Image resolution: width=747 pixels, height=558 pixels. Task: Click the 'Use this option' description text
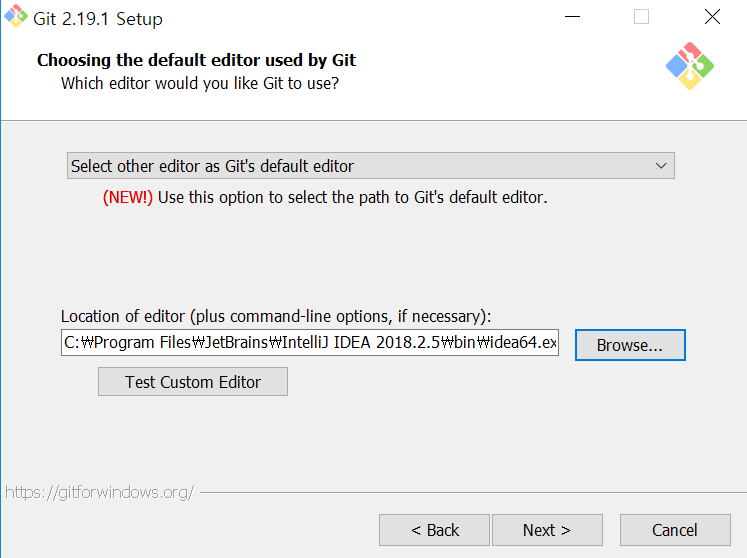(353, 197)
